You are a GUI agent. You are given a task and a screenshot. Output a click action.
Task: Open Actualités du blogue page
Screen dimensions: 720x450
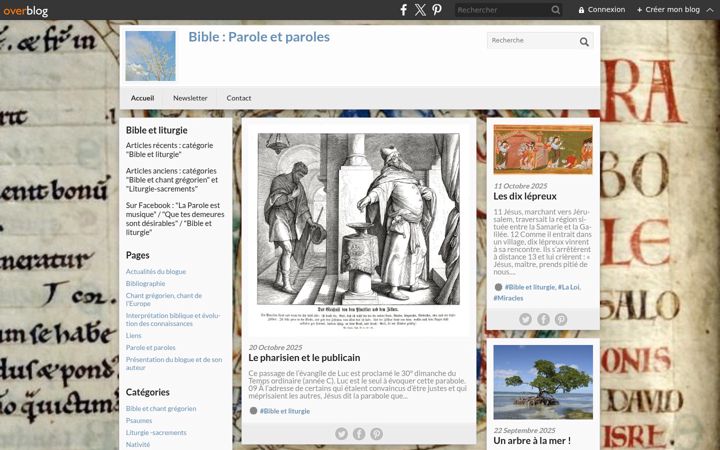click(x=156, y=271)
